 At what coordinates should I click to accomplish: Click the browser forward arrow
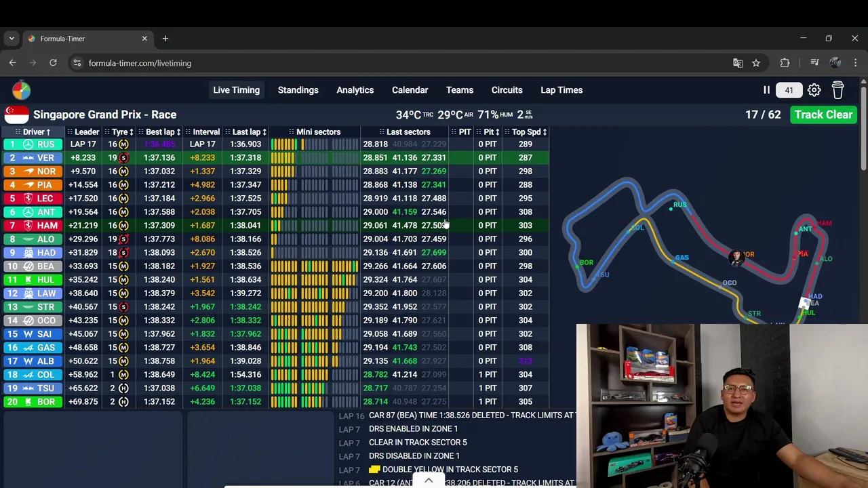tap(32, 63)
